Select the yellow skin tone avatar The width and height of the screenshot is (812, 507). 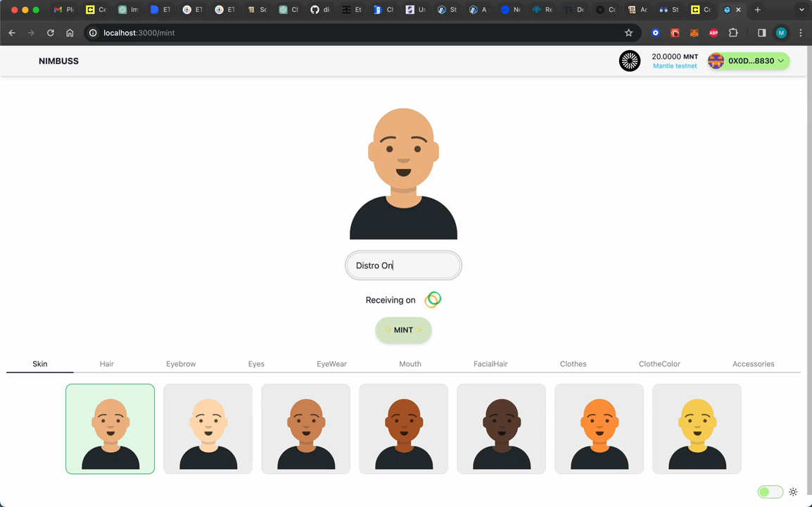click(x=697, y=429)
